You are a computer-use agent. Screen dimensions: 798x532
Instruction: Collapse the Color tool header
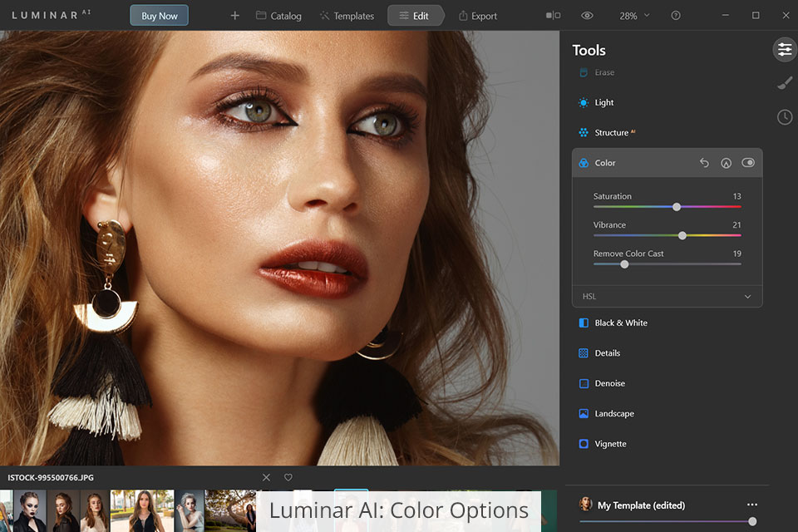[x=667, y=163]
